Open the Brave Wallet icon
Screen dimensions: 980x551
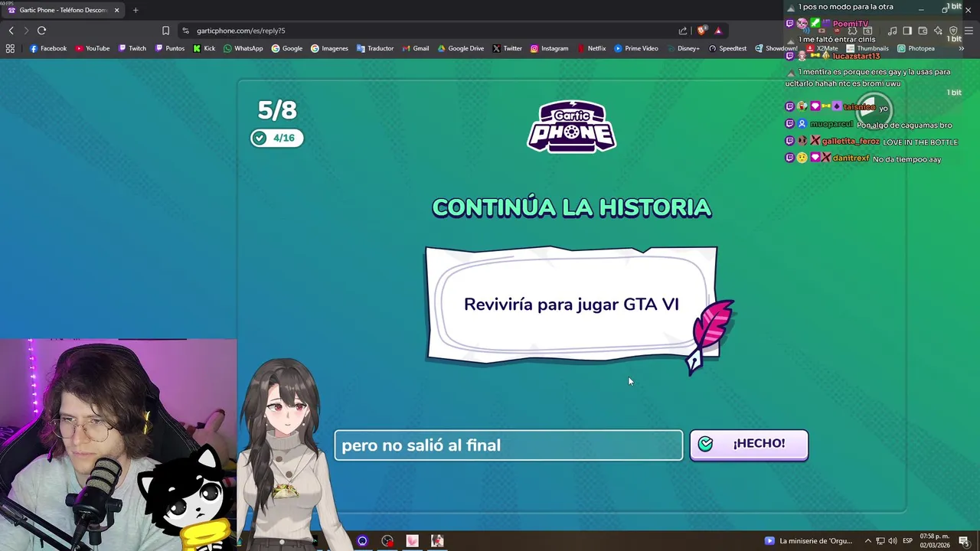pos(923,31)
